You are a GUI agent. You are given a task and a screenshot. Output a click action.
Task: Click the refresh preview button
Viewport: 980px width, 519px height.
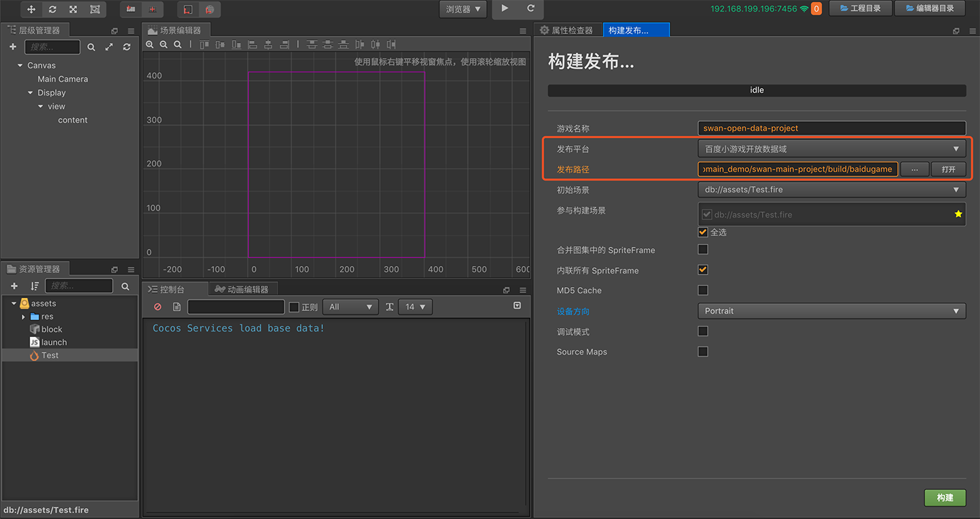[531, 8]
